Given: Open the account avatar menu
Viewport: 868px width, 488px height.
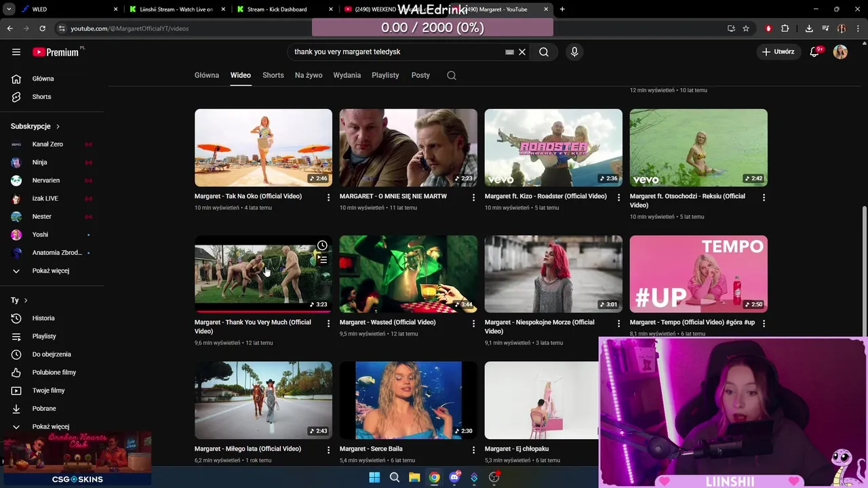Looking at the screenshot, I should coord(840,52).
